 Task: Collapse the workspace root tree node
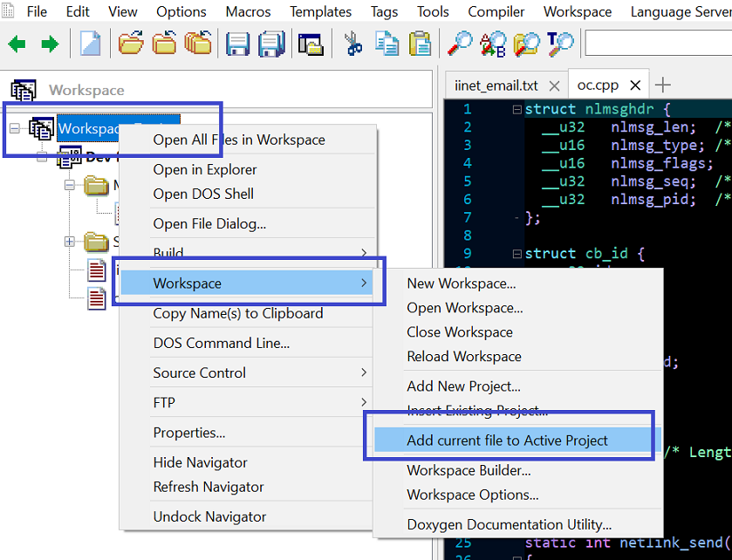point(15,128)
